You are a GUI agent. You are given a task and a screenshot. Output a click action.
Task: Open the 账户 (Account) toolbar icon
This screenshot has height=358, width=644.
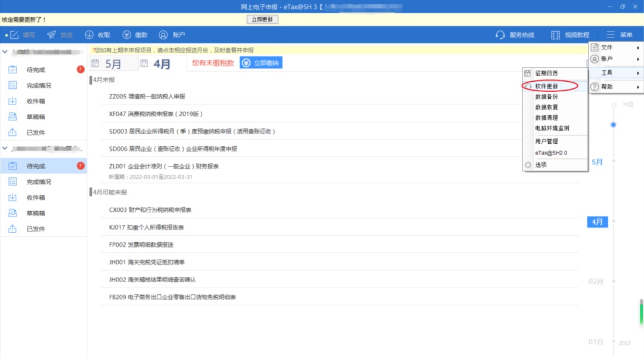171,35
